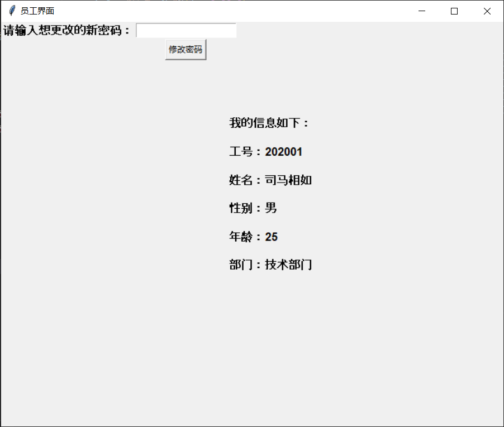Maximize the 员工界面 window

[454, 11]
